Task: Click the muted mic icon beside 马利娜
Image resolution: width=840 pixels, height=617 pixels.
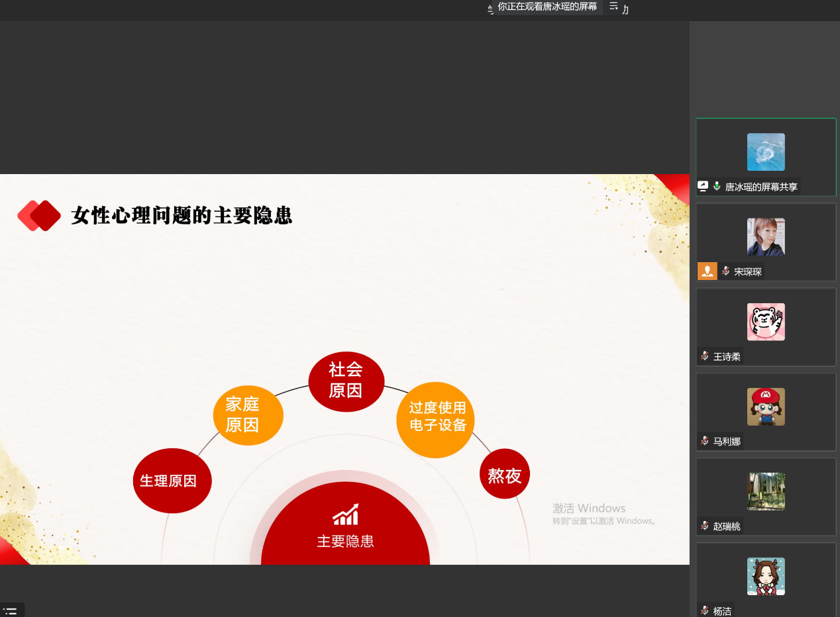Action: [705, 441]
